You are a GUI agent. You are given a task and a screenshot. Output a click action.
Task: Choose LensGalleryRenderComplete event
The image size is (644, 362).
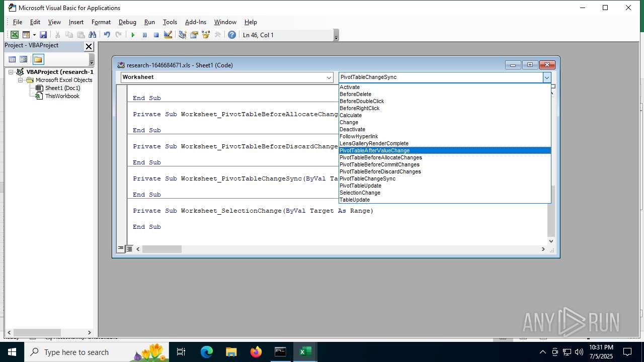click(445, 143)
